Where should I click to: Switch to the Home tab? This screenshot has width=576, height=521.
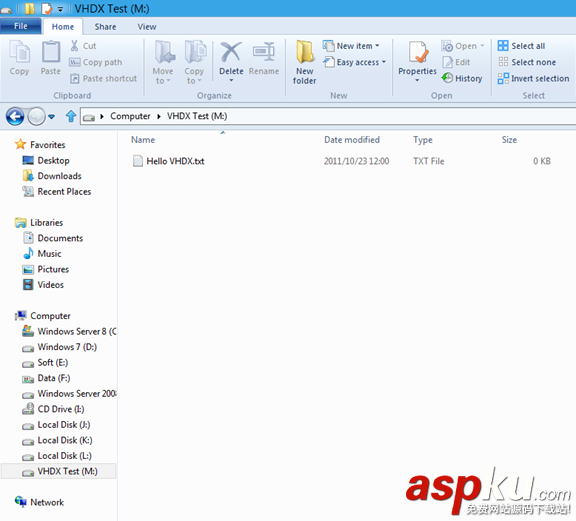[63, 26]
